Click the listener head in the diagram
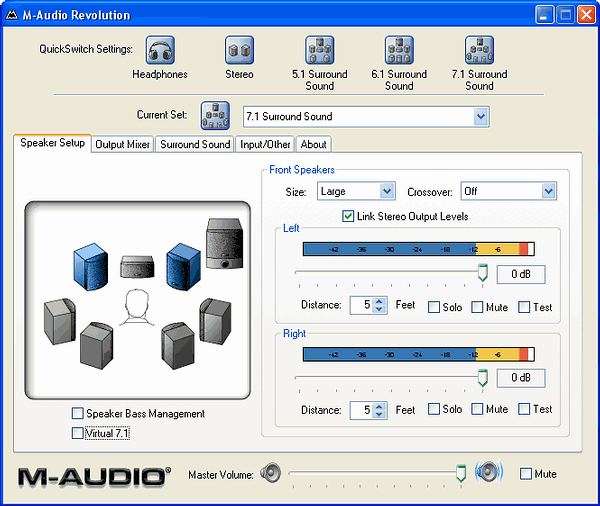 click(x=137, y=307)
